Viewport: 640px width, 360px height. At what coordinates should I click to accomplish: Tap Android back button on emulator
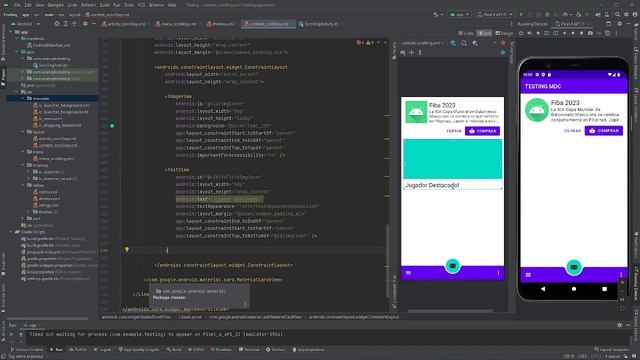click(x=543, y=289)
